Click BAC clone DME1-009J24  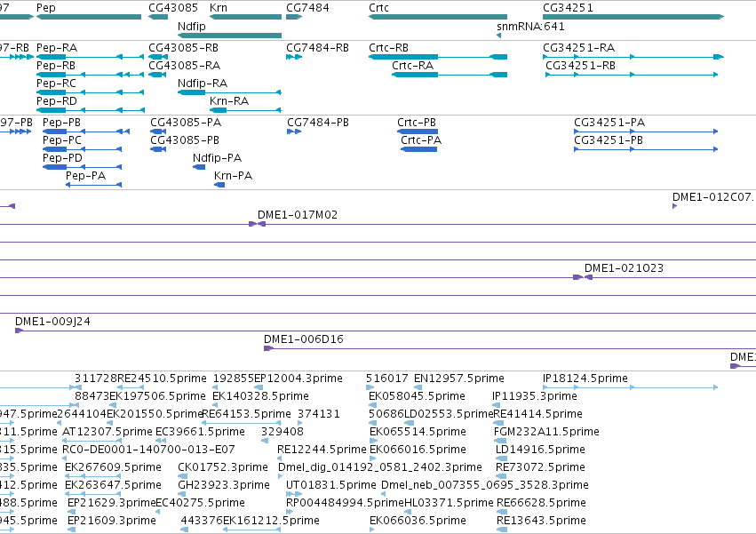point(386,331)
